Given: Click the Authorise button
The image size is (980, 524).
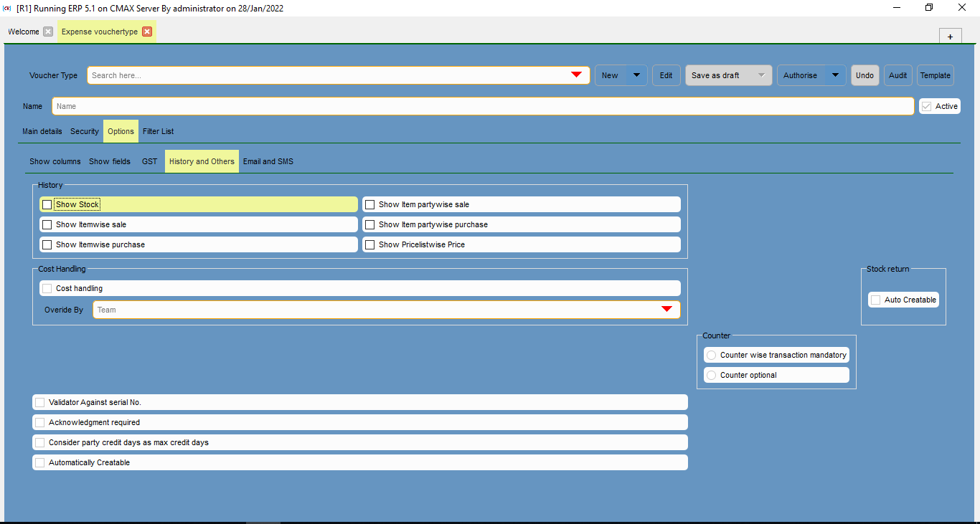Looking at the screenshot, I should [801, 75].
